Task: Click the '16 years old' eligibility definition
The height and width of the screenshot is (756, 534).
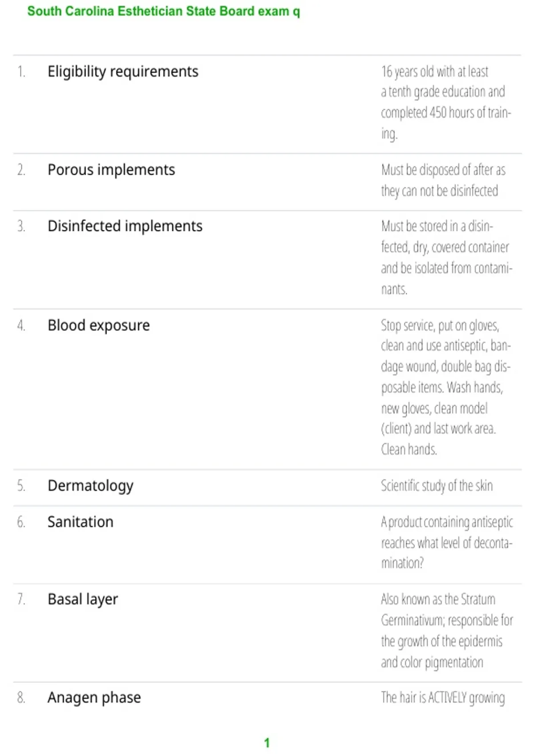Action: (446, 103)
